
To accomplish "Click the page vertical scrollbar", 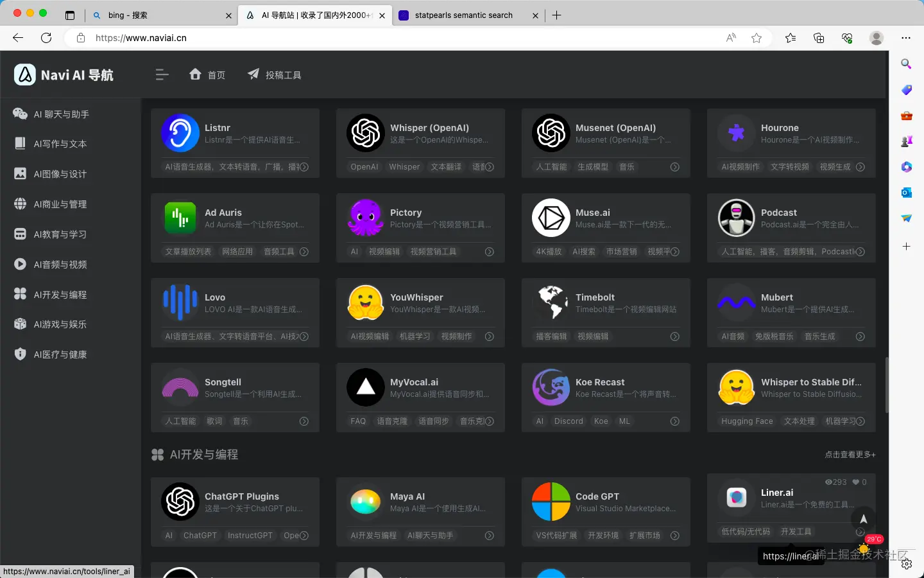I will tap(887, 385).
